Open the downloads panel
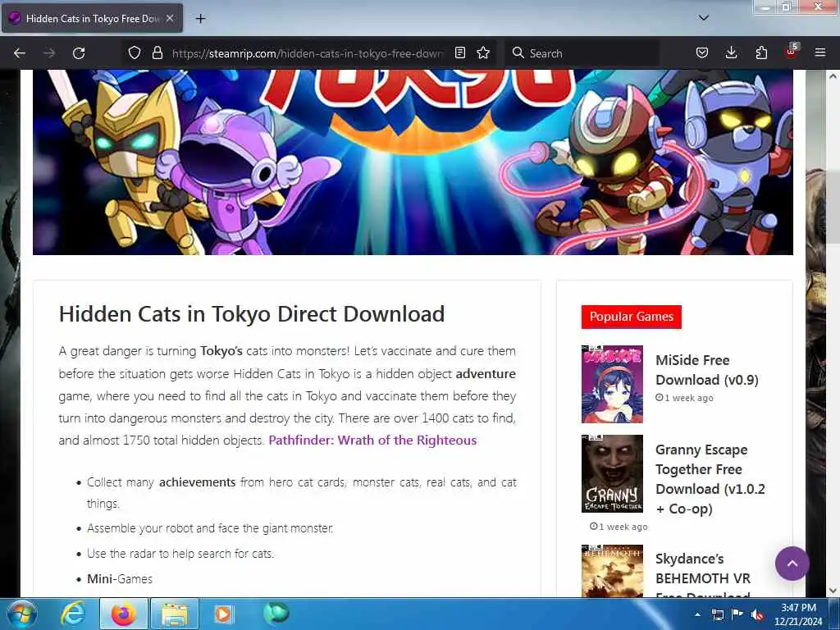This screenshot has height=630, width=840. (731, 52)
